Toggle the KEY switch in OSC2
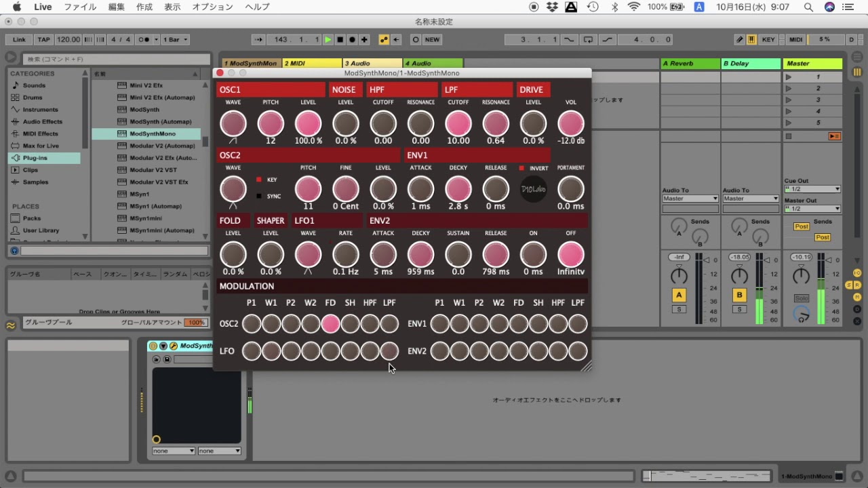Screen dimensions: 868x488 [x=258, y=180]
